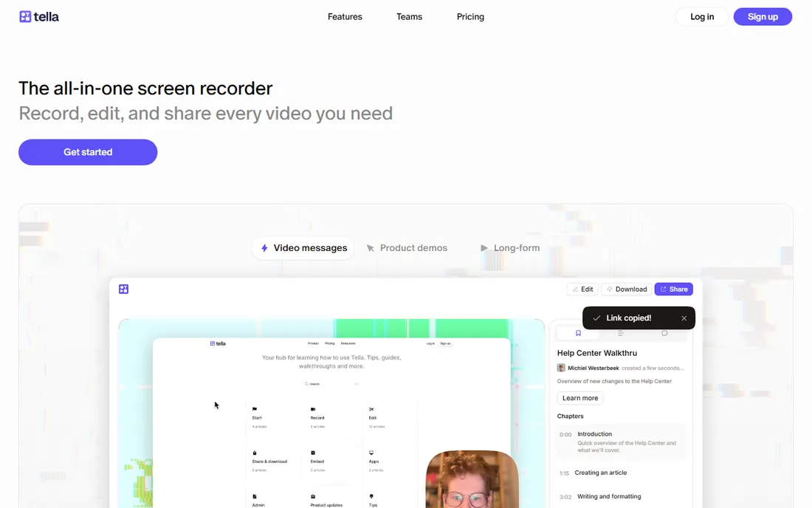Open the Start category flag icon

(254, 409)
